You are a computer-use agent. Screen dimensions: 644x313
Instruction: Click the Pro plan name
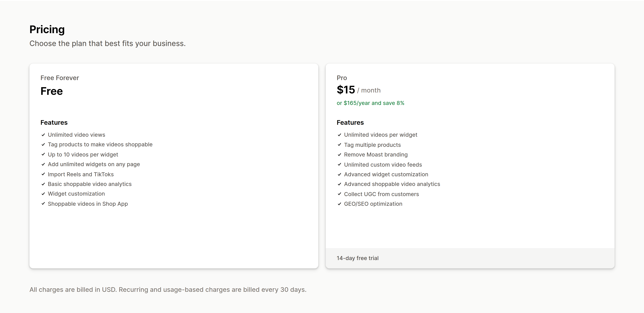tap(342, 78)
